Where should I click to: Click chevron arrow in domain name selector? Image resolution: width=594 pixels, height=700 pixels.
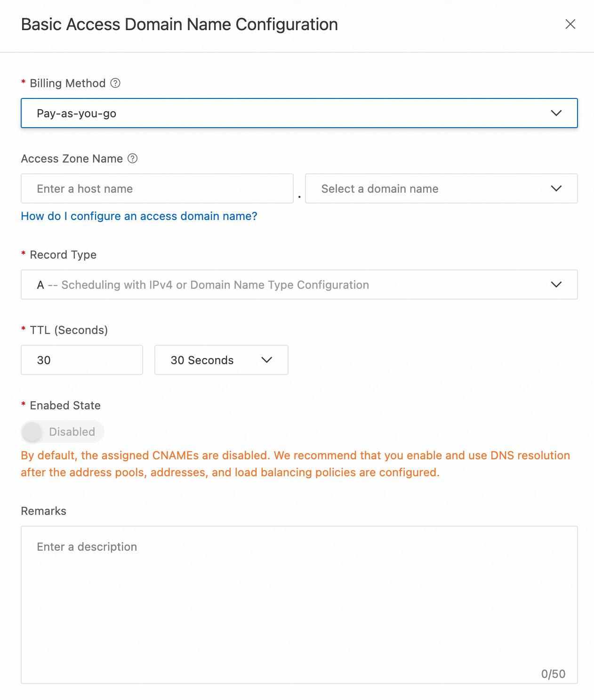[556, 188]
